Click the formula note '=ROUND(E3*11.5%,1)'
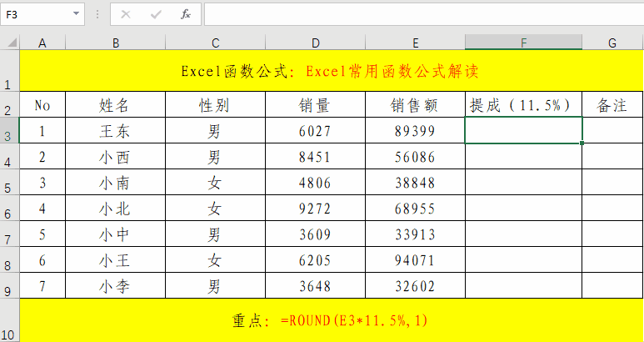 click(x=354, y=320)
